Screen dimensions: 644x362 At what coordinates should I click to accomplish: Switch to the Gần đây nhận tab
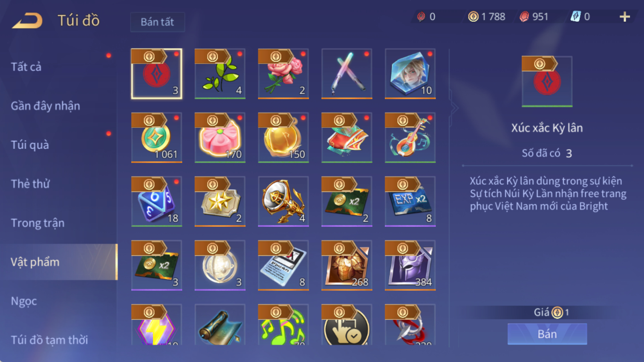(x=46, y=106)
